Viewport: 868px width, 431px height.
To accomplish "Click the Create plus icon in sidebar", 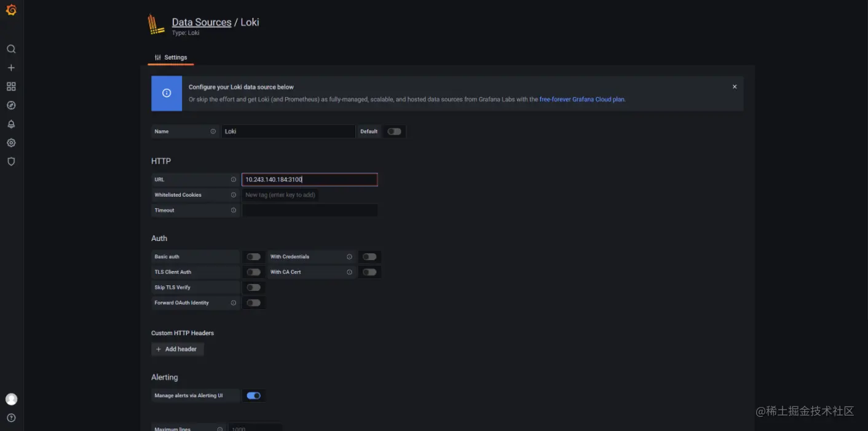I will point(11,68).
